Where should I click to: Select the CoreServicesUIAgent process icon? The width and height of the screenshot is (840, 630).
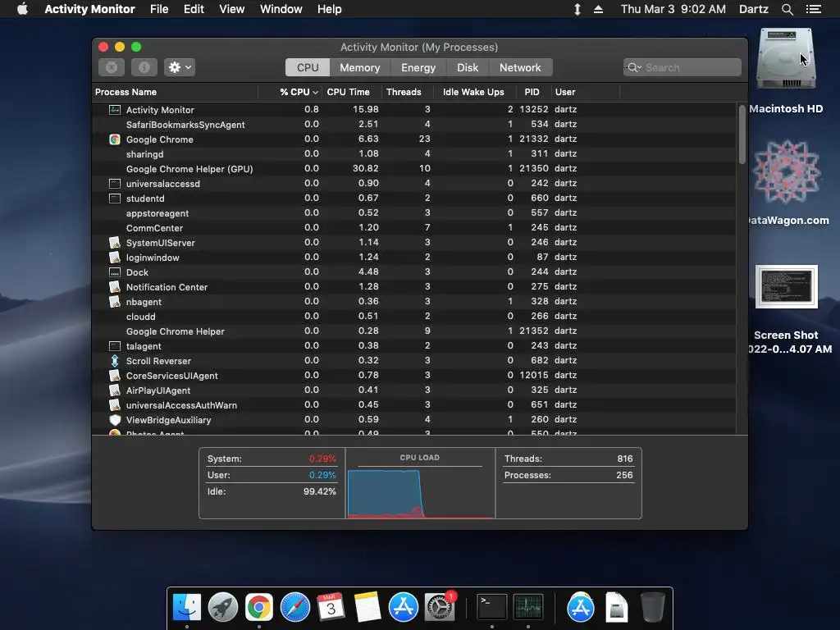tap(115, 376)
